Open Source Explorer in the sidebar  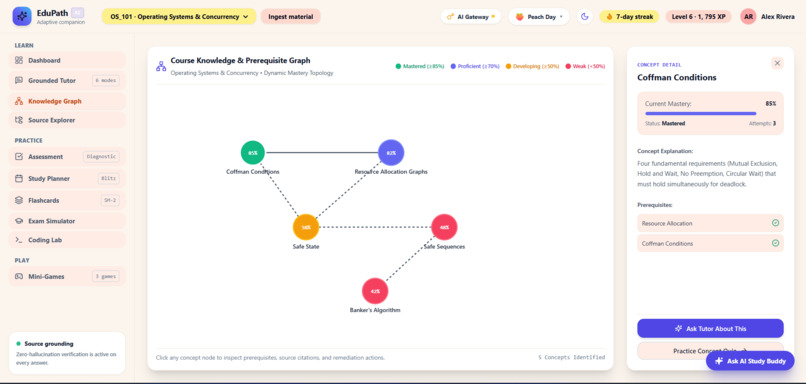coord(67,120)
